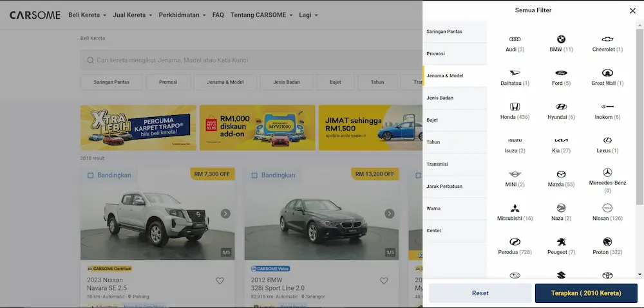Viewport: 644px width, 308px height.
Task: Go to CARSOME home logo
Action: click(35, 15)
